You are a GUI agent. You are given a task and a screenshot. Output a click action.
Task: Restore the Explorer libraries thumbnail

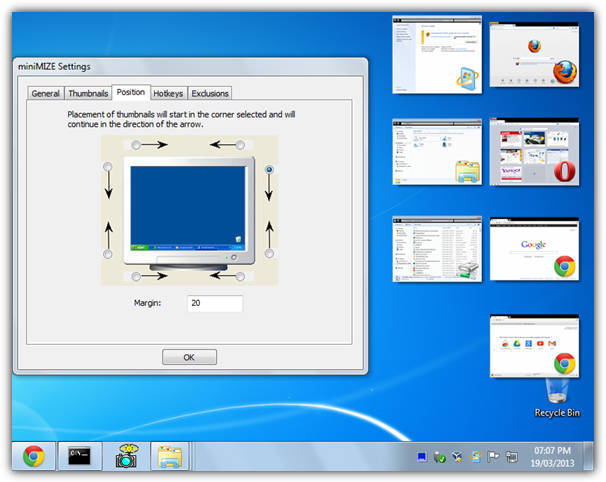437,152
